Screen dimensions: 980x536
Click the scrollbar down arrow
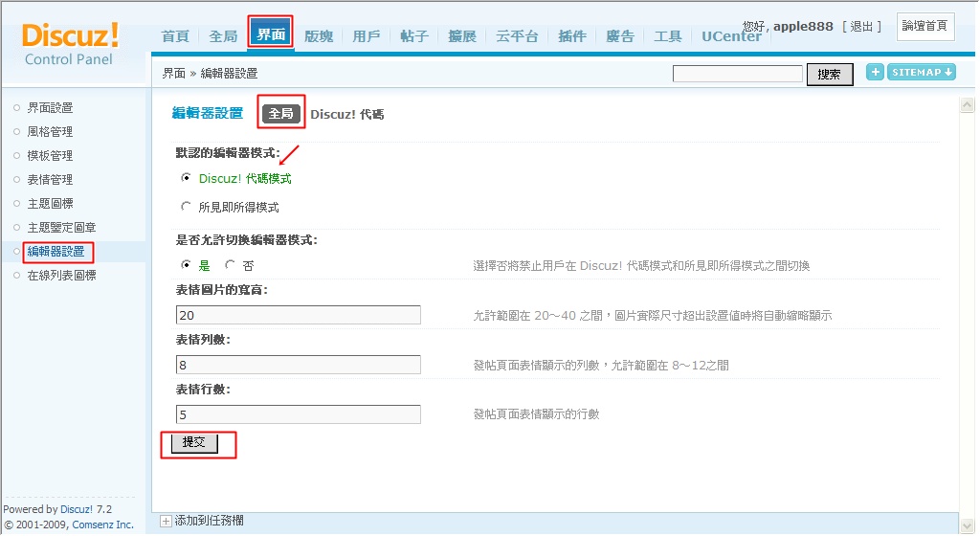click(x=967, y=526)
